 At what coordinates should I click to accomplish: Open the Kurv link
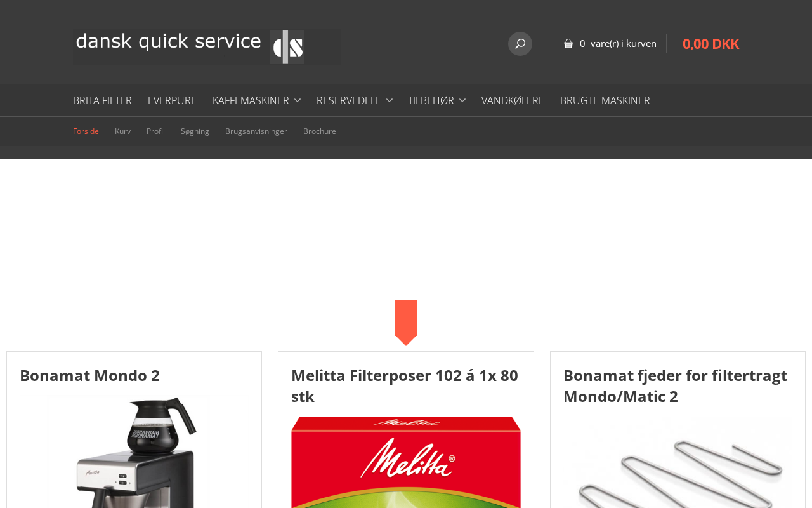tap(122, 131)
